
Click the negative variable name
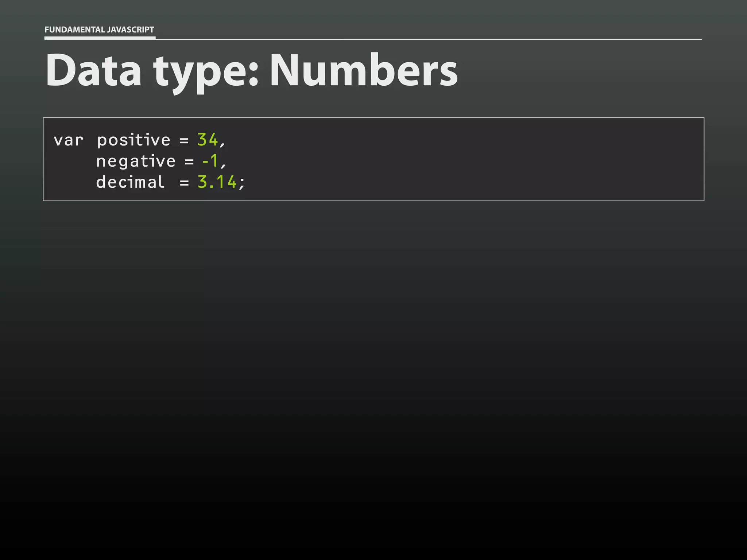136,161
